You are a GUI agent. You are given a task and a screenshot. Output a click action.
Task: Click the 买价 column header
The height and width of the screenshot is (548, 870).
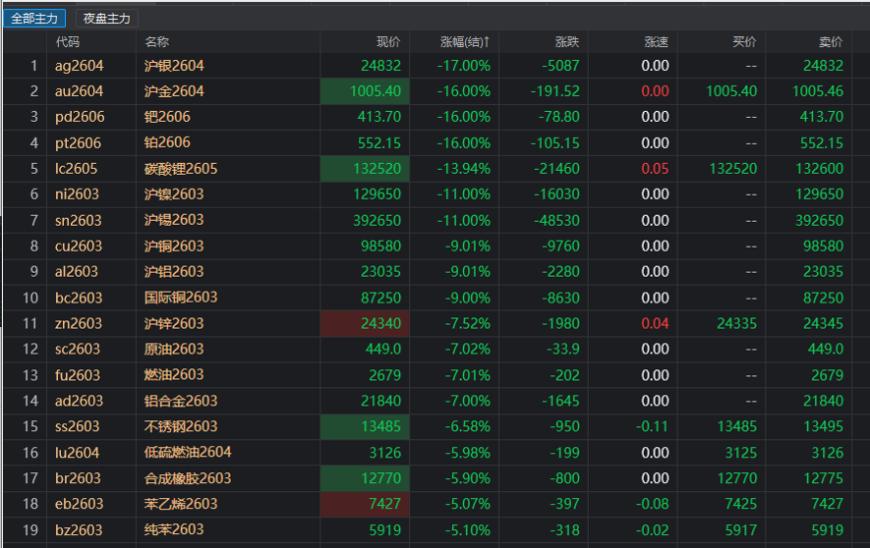744,42
